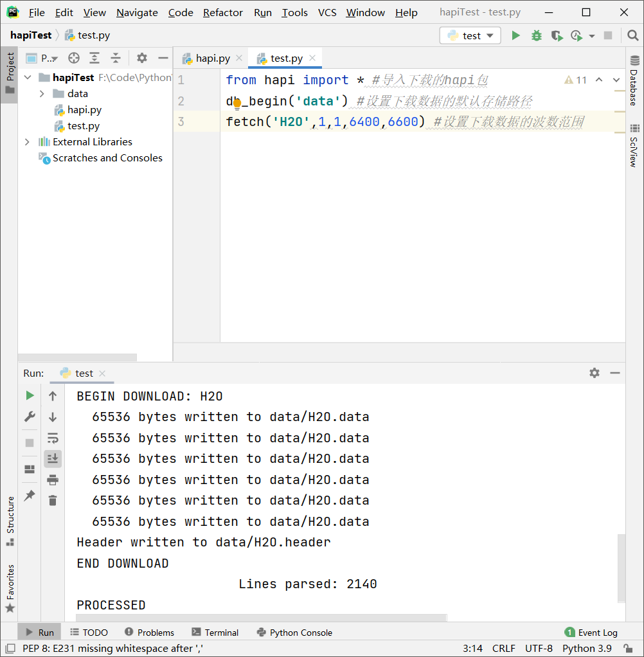Restore layout icon in Run panel

tap(30, 469)
